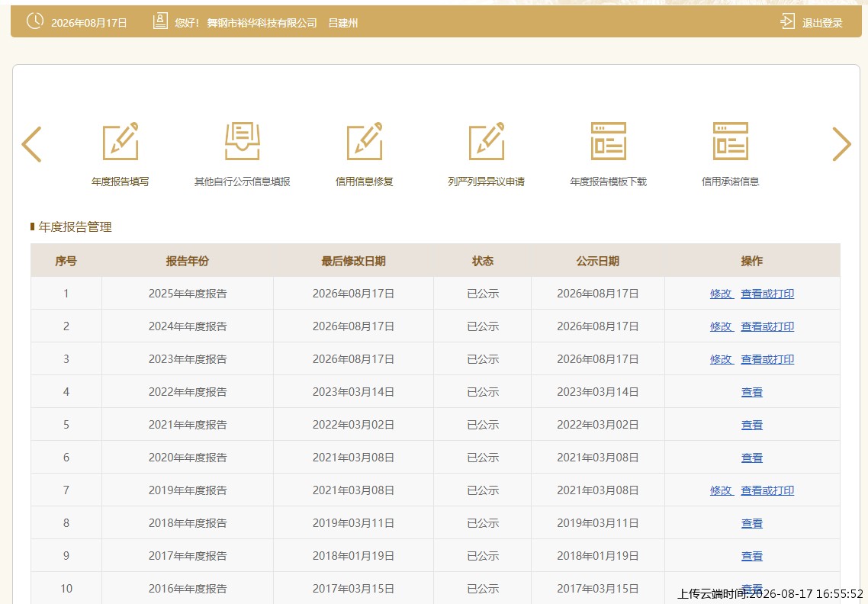This screenshot has width=868, height=604.
Task: Click the 报告年份 column header
Action: 187,261
